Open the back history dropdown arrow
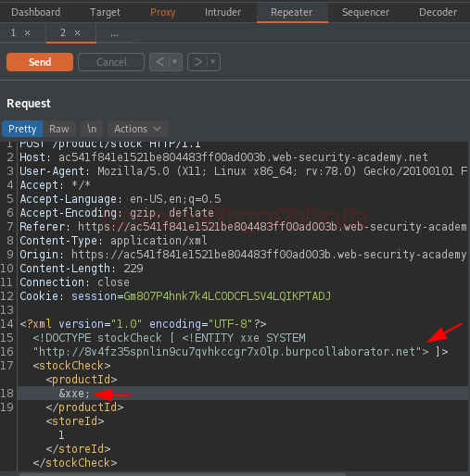Image resolution: width=470 pixels, height=476 pixels. click(175, 62)
